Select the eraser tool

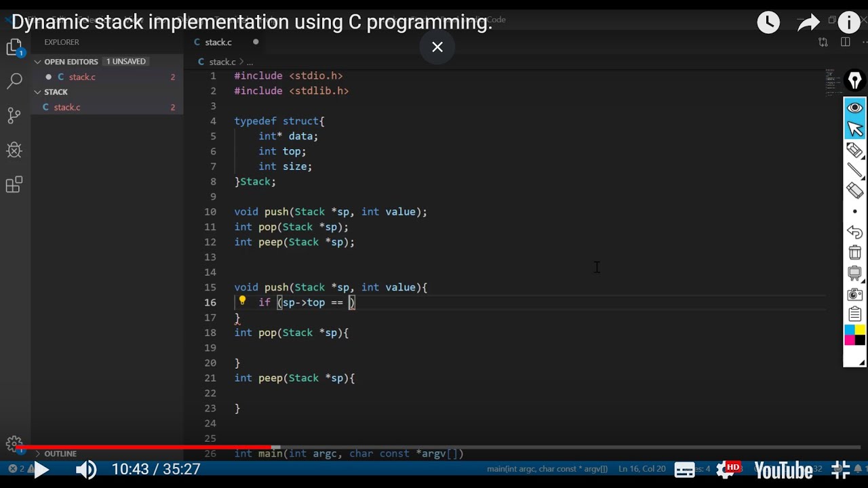click(x=855, y=191)
